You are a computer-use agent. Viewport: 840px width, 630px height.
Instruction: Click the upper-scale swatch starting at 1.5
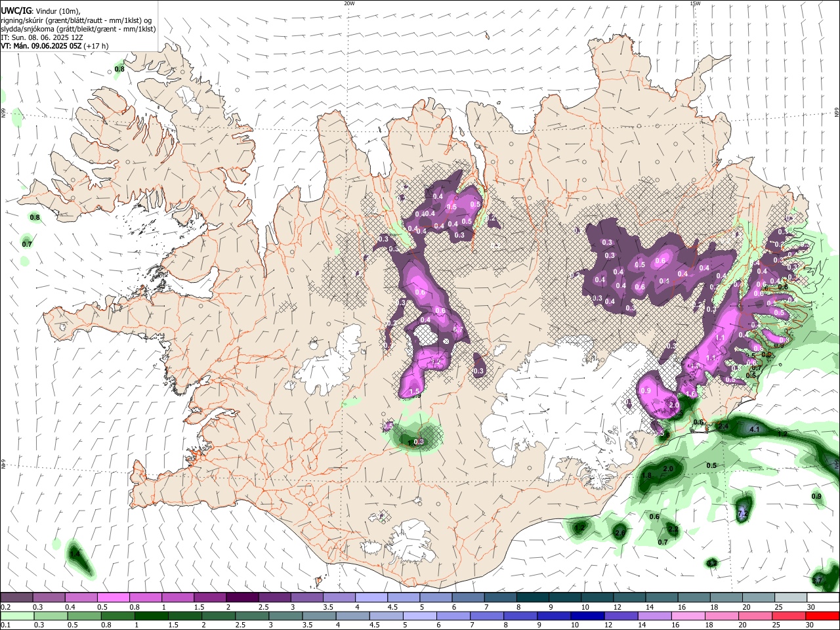[210, 598]
